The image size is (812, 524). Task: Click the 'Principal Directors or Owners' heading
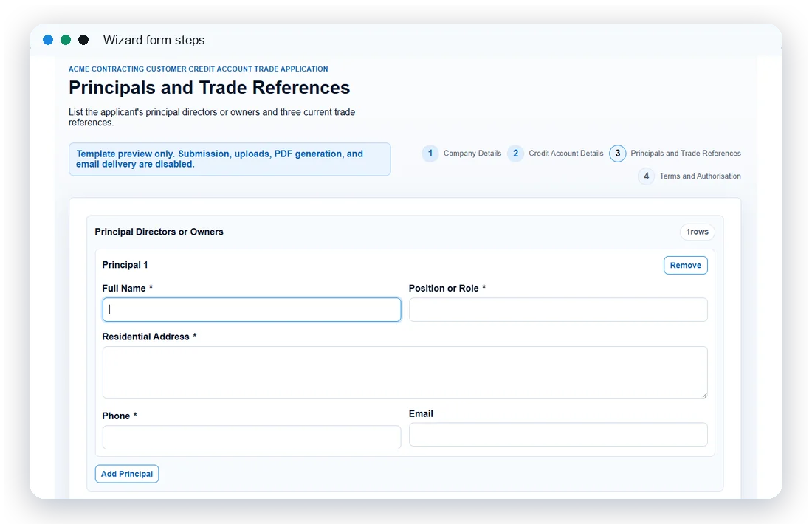(159, 232)
